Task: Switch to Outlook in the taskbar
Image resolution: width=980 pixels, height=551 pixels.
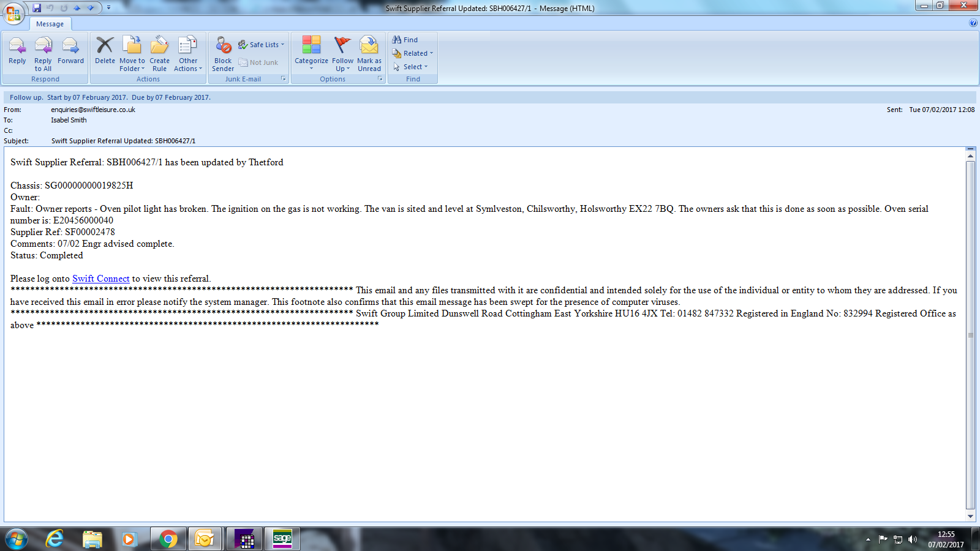Action: click(x=205, y=539)
